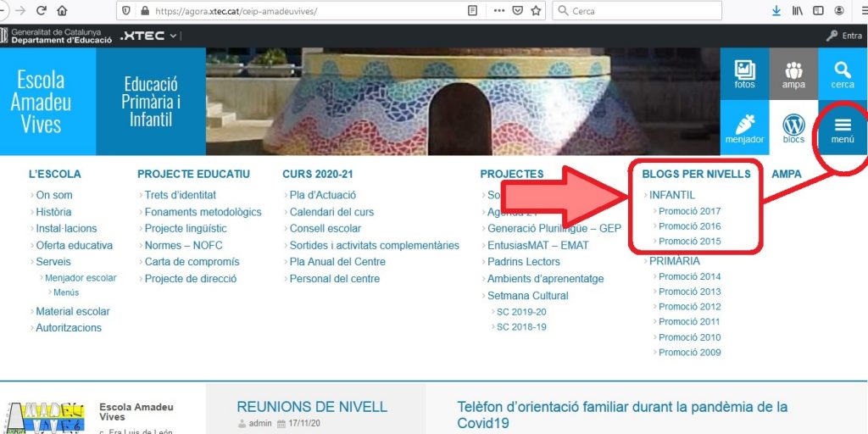The width and height of the screenshot is (868, 434).
Task: Open the blocs WordPress icon
Action: [793, 128]
